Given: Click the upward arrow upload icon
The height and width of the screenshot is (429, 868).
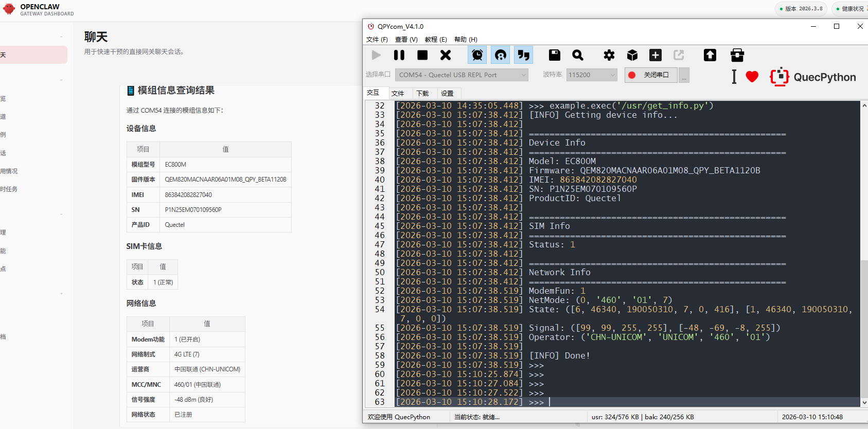Looking at the screenshot, I should 710,55.
